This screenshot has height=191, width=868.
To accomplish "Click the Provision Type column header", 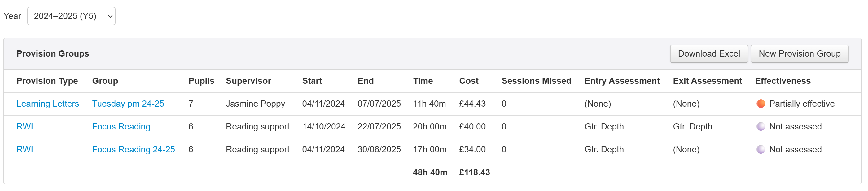I will click(47, 81).
